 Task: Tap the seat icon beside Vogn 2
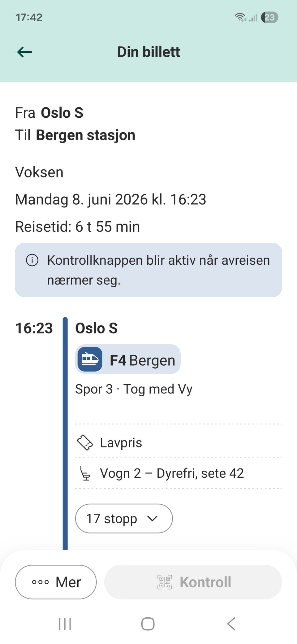85,473
